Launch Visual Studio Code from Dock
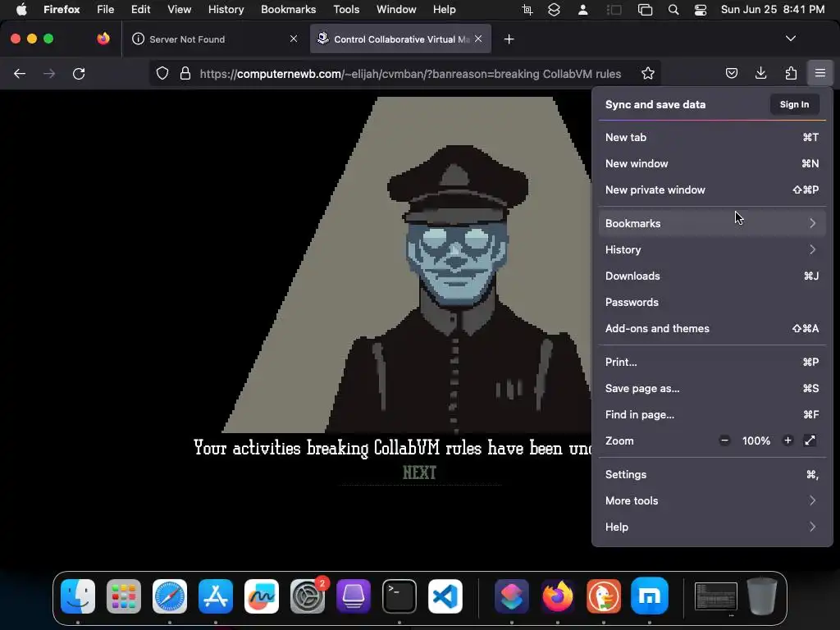Image resolution: width=840 pixels, height=630 pixels. click(x=445, y=596)
